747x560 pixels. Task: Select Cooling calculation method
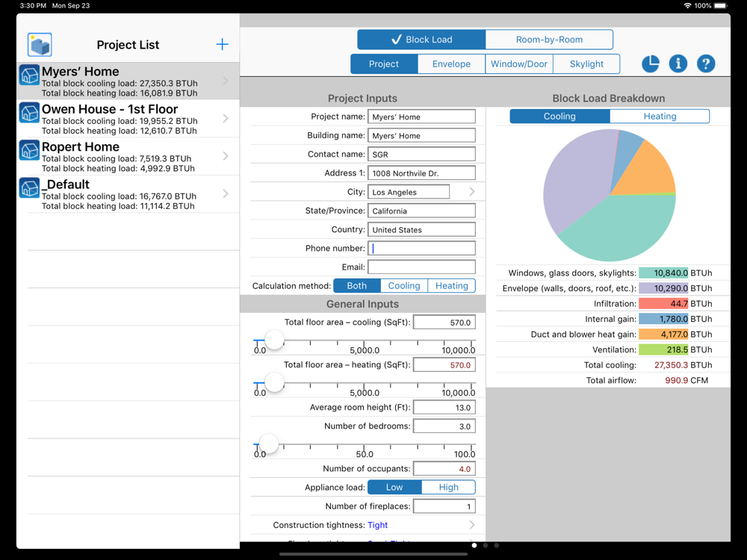pyautogui.click(x=404, y=286)
